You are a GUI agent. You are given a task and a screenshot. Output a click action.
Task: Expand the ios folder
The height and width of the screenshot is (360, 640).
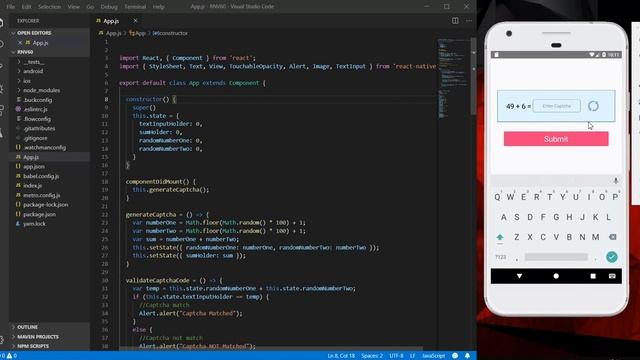(x=49, y=81)
